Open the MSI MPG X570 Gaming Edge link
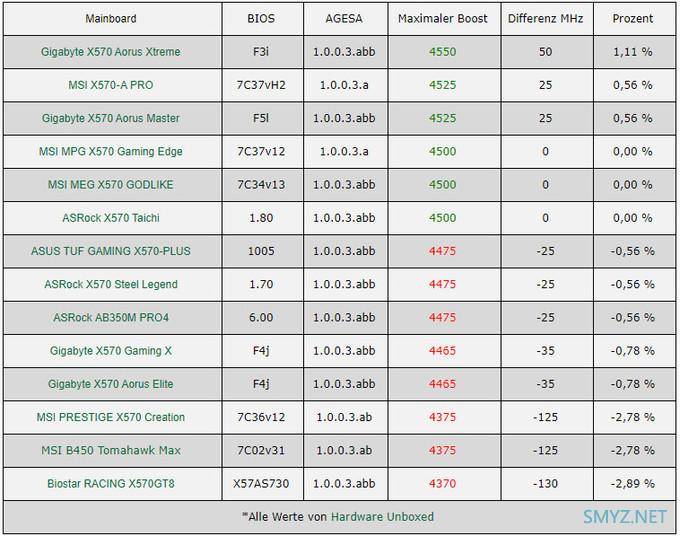680x536 pixels. [x=111, y=151]
